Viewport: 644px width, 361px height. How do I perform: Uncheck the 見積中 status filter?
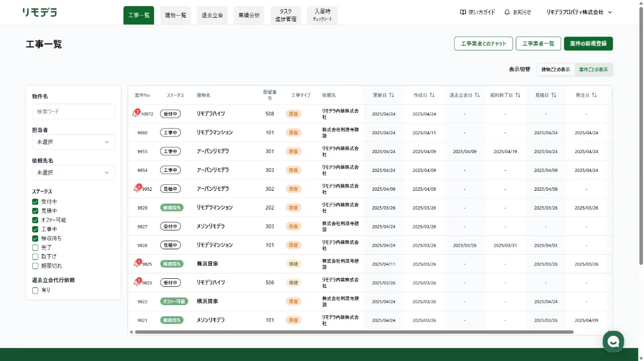(35, 211)
